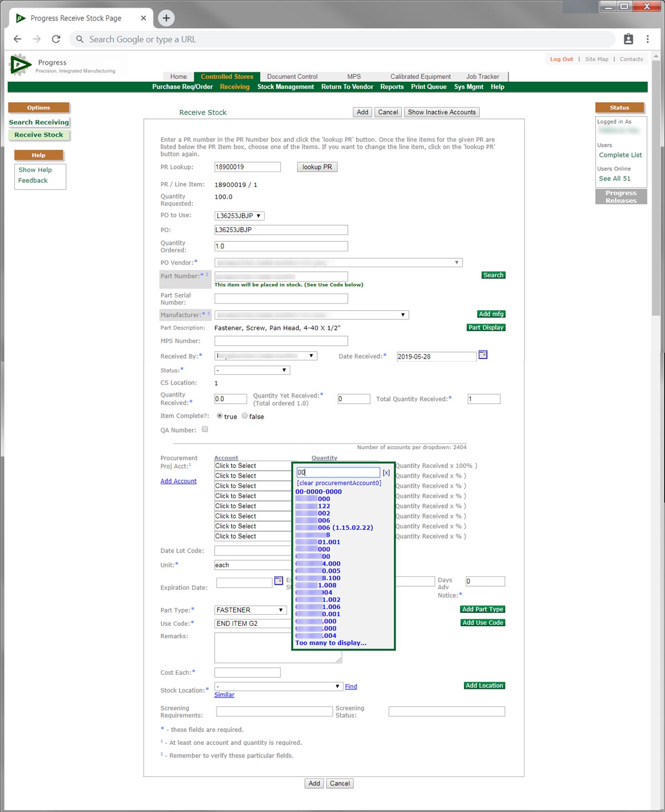Open the Stock Management menu
The height and width of the screenshot is (812, 665).
tap(285, 87)
